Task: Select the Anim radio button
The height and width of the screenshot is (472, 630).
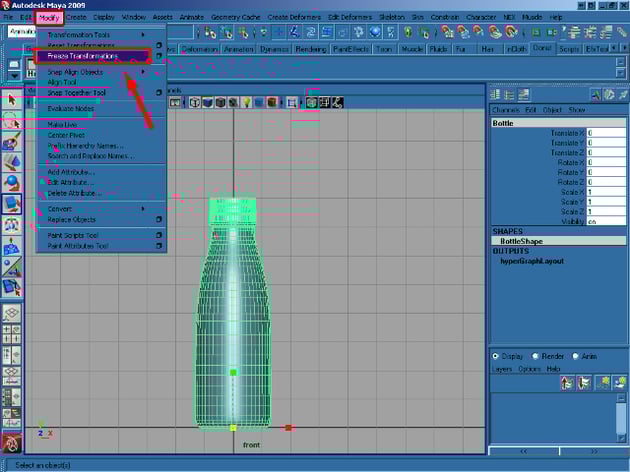Action: pyautogui.click(x=574, y=356)
